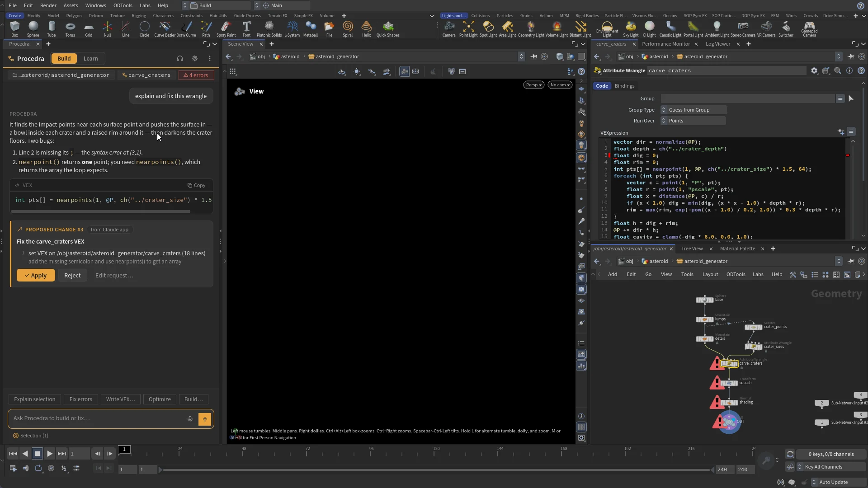Click the timeline at frame 96

pyautogui.click(x=371, y=450)
